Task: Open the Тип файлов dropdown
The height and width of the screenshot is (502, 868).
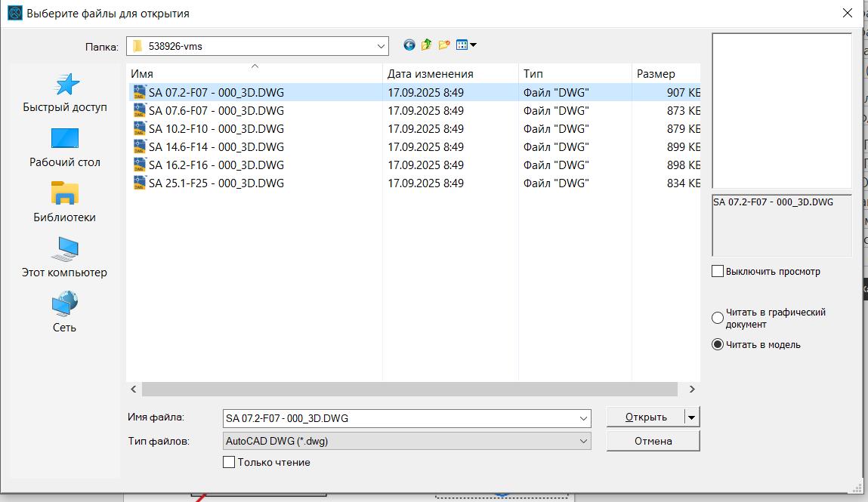Action: pos(583,441)
